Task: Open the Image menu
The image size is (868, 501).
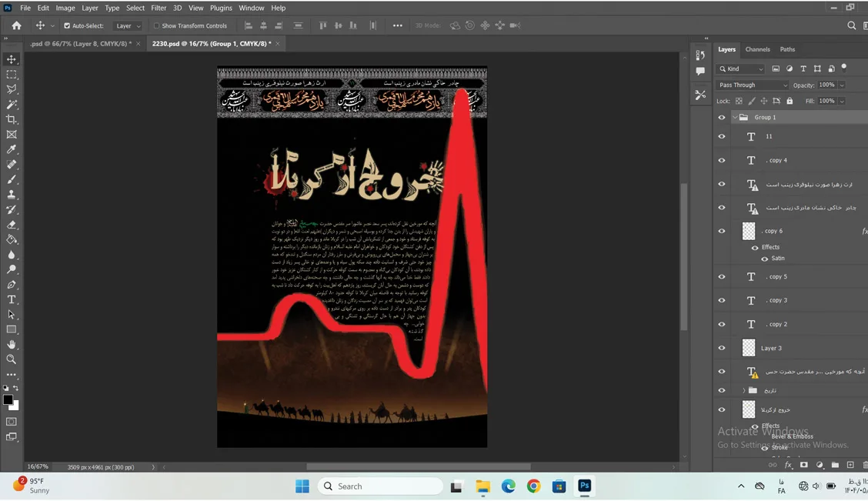Action: pyautogui.click(x=65, y=8)
